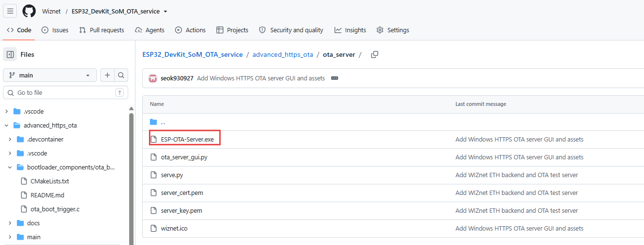Screen dimensions: 644x245
Task: Go to the Agents tab
Action: click(x=150, y=30)
